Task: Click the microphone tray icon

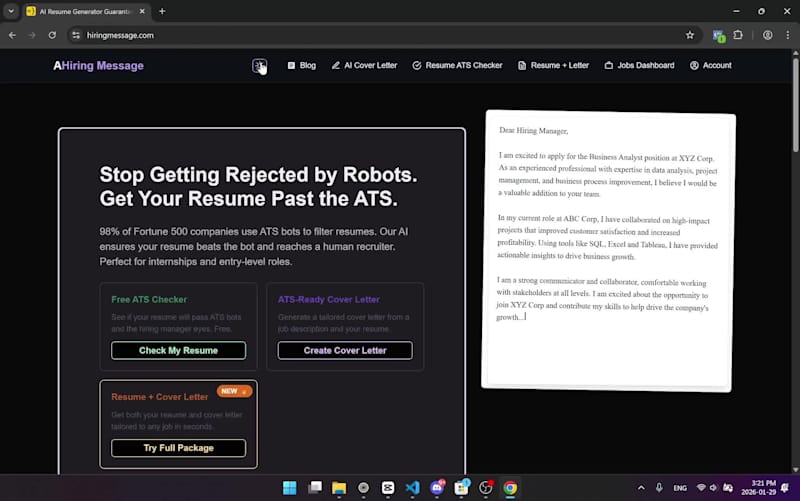Action: (659, 488)
